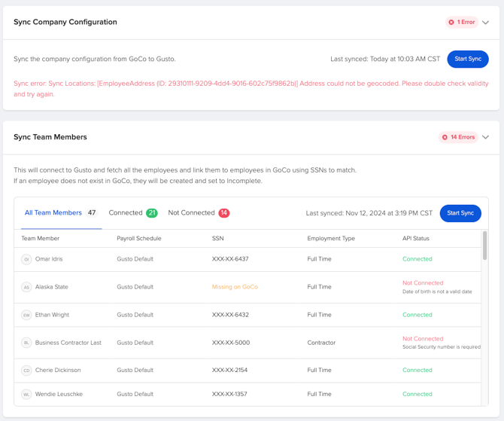Click the Team Member column header

pyautogui.click(x=40, y=238)
